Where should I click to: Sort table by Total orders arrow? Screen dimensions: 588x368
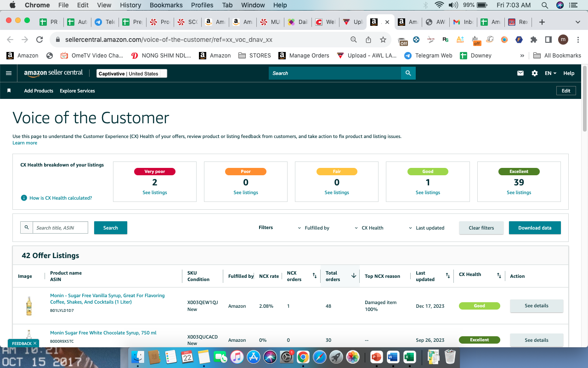[354, 276]
